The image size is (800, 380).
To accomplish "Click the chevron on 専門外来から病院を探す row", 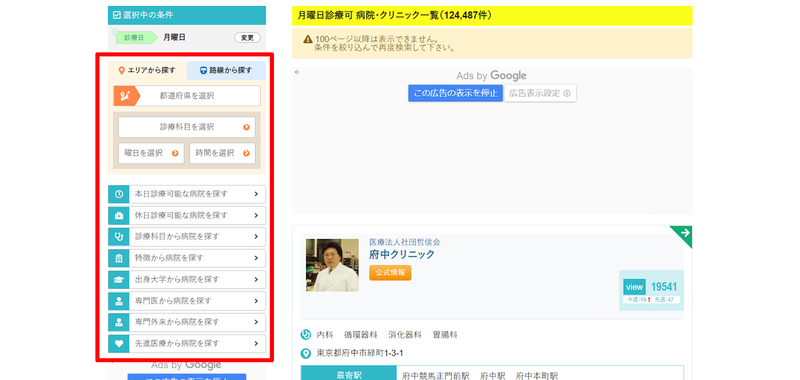I will click(256, 322).
